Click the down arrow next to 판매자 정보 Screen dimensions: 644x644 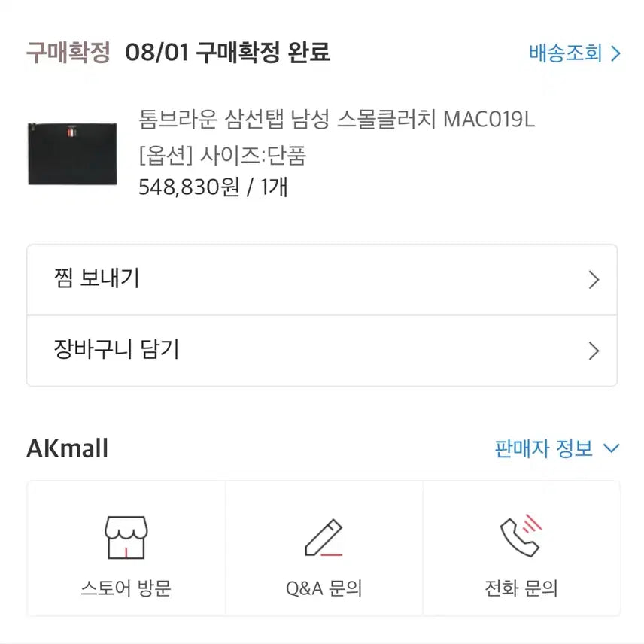612,449
